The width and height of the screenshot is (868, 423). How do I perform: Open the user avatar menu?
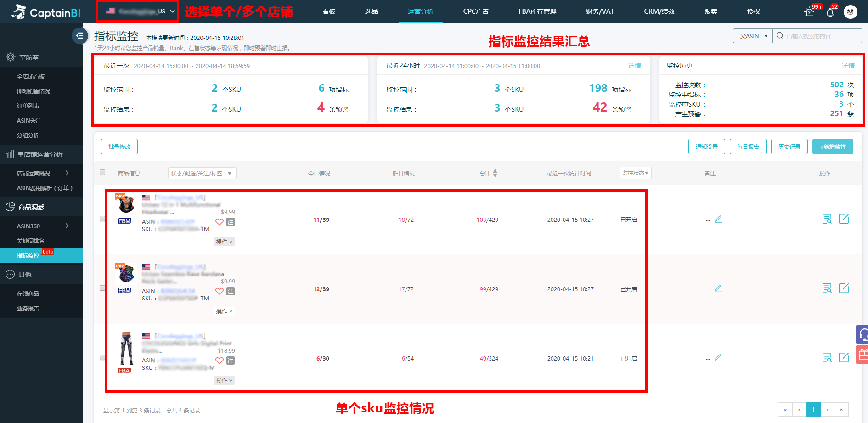point(851,12)
